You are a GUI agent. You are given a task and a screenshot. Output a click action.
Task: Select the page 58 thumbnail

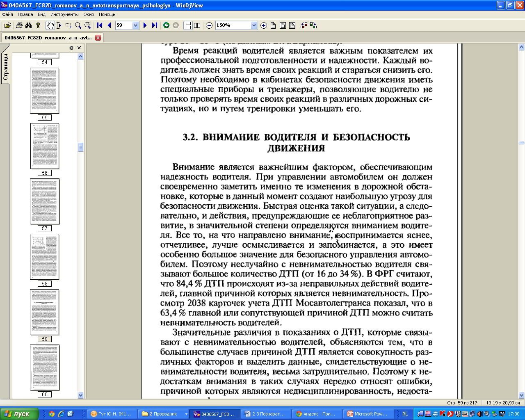click(45, 257)
